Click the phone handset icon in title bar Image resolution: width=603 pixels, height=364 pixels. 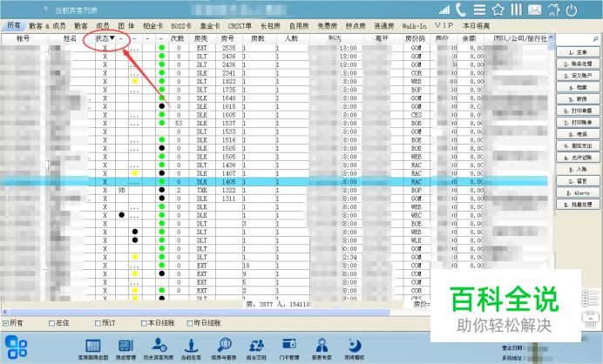point(461,10)
